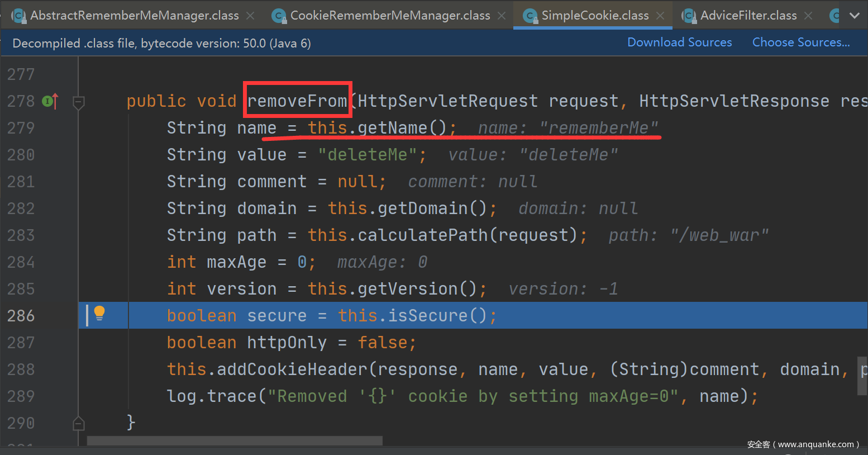Screen dimensions: 868x455
Task: Place the cursor on the removeFrom method name
Action: [297, 101]
